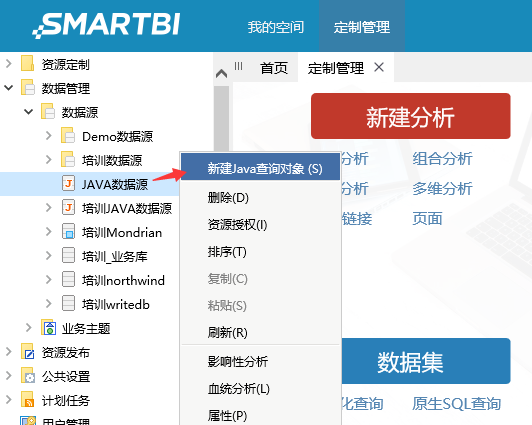
Task: Click the red 新建分析 button
Action: [x=411, y=116]
